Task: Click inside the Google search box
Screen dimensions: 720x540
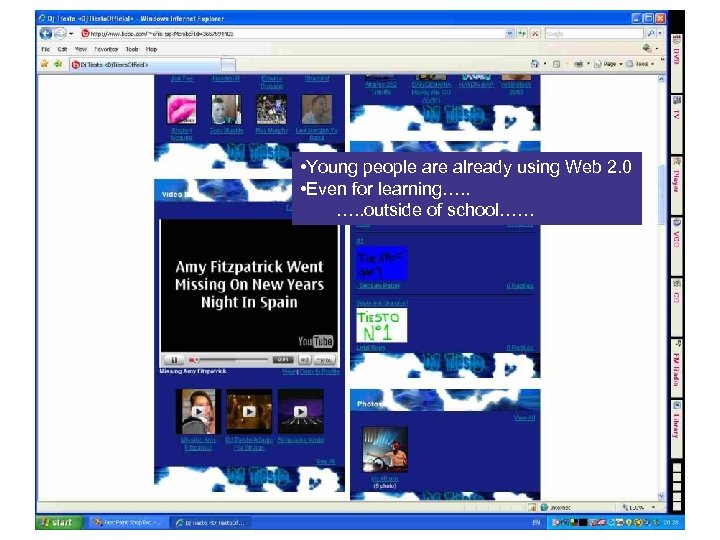Action: click(594, 34)
